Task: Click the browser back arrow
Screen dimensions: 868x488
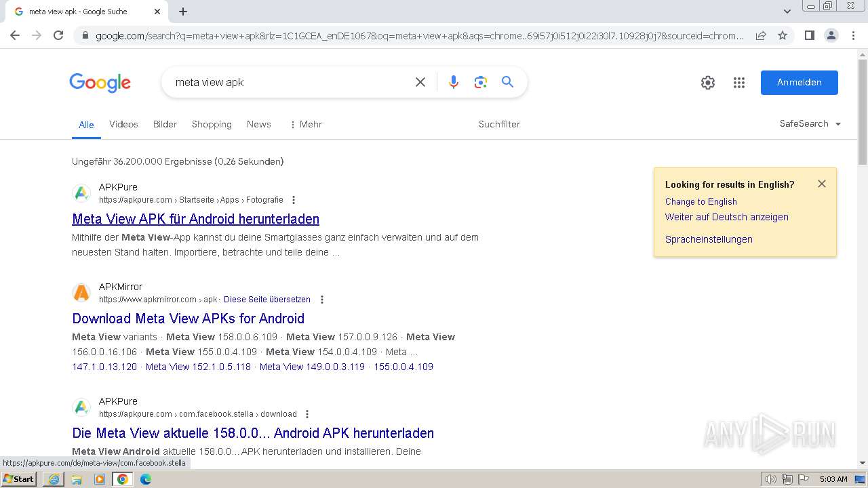Action: 15,35
